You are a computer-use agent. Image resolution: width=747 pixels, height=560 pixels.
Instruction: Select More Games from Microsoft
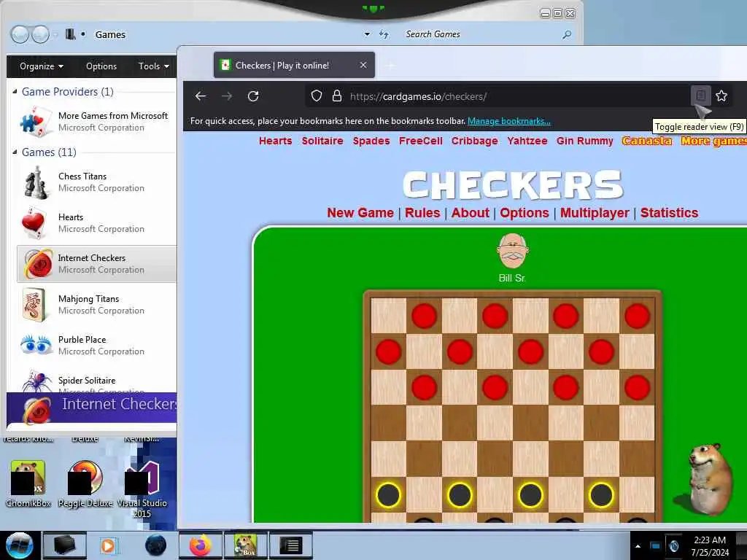click(97, 122)
